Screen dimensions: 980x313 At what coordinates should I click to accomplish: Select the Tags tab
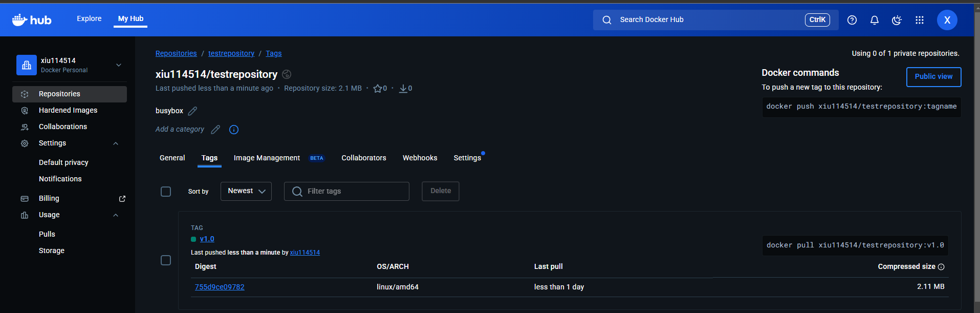tap(209, 158)
